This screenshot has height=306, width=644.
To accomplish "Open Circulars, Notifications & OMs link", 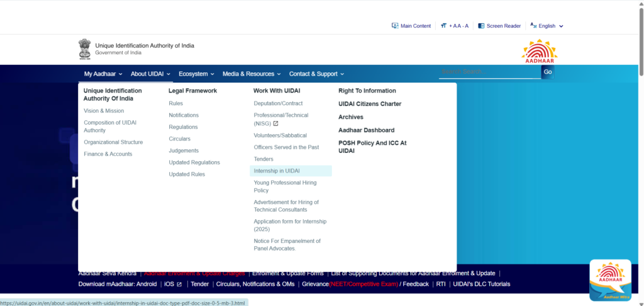I will (255, 284).
